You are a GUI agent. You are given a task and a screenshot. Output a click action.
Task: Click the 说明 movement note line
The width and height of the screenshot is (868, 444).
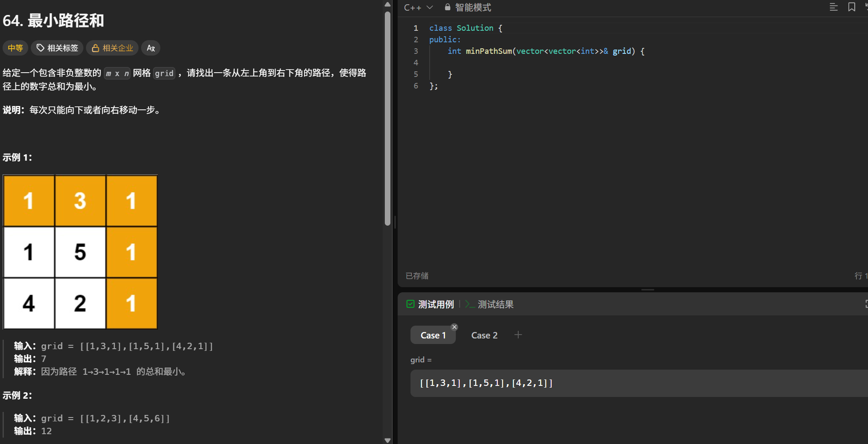82,110
